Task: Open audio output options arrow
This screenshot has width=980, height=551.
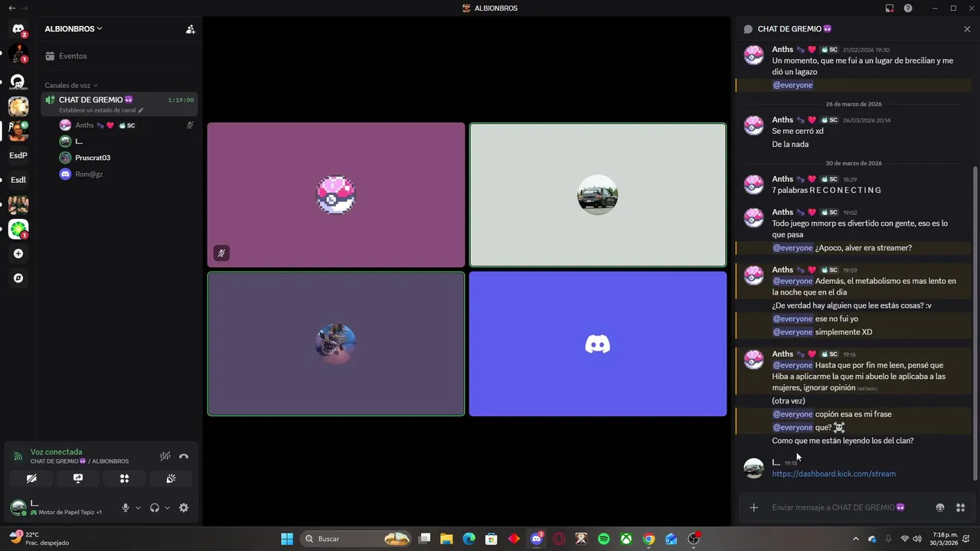Action: (167, 508)
